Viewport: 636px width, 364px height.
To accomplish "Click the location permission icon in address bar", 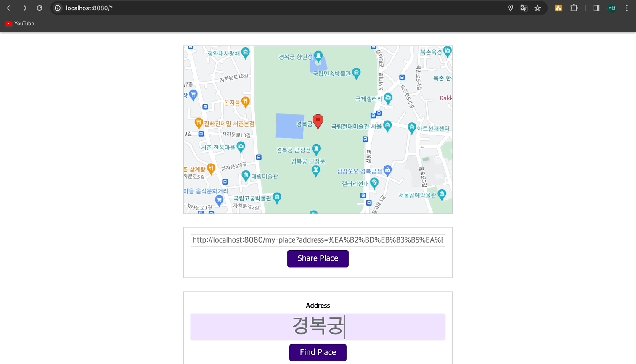I will [x=511, y=8].
